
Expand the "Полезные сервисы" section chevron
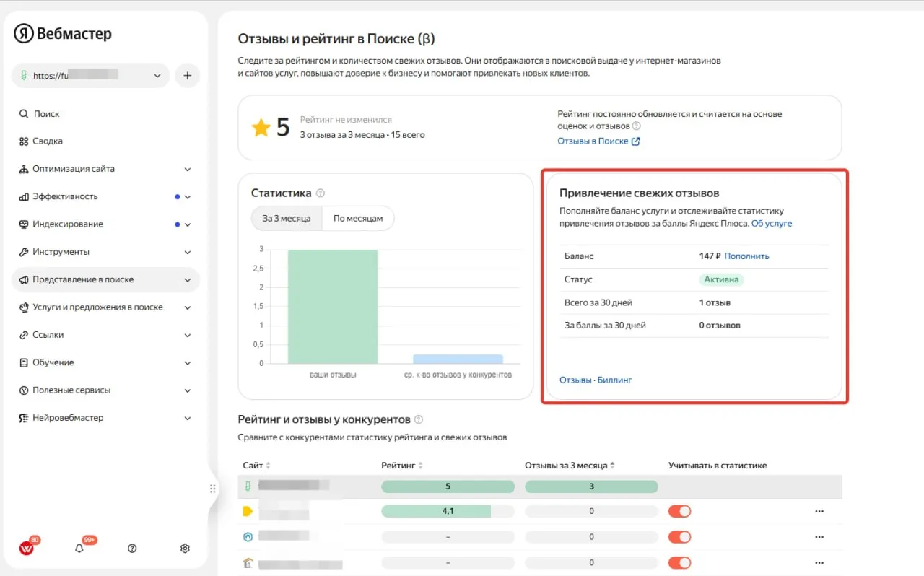(188, 390)
